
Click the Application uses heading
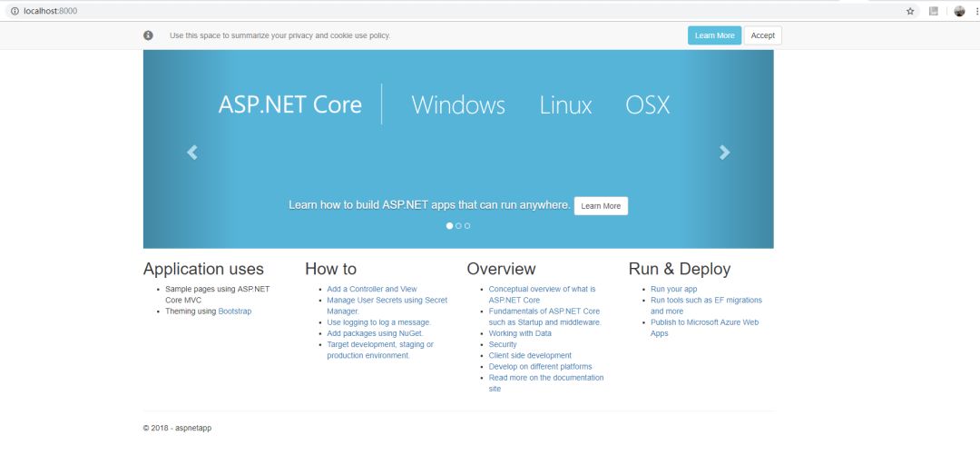coord(203,269)
